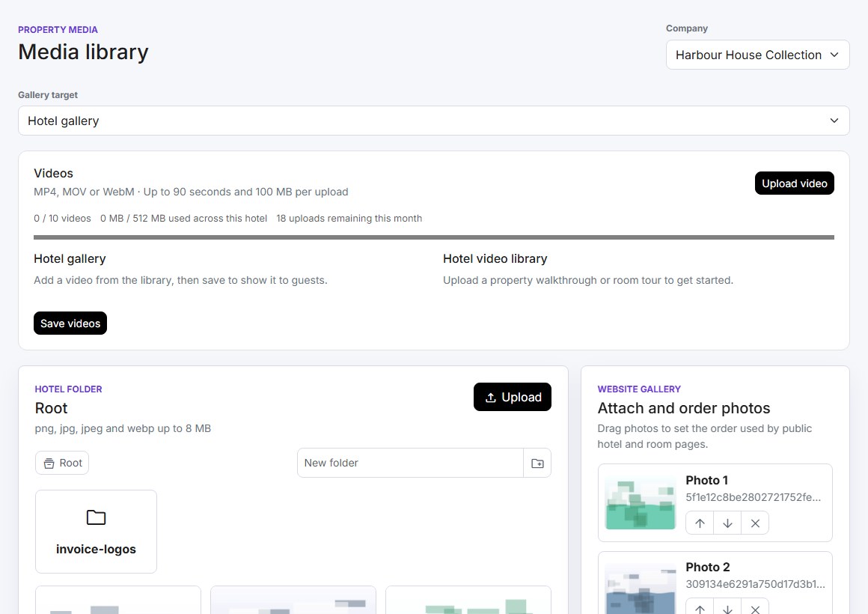The height and width of the screenshot is (614, 868).
Task: Click the 'Attach and order photos' heading
Action: (x=684, y=408)
